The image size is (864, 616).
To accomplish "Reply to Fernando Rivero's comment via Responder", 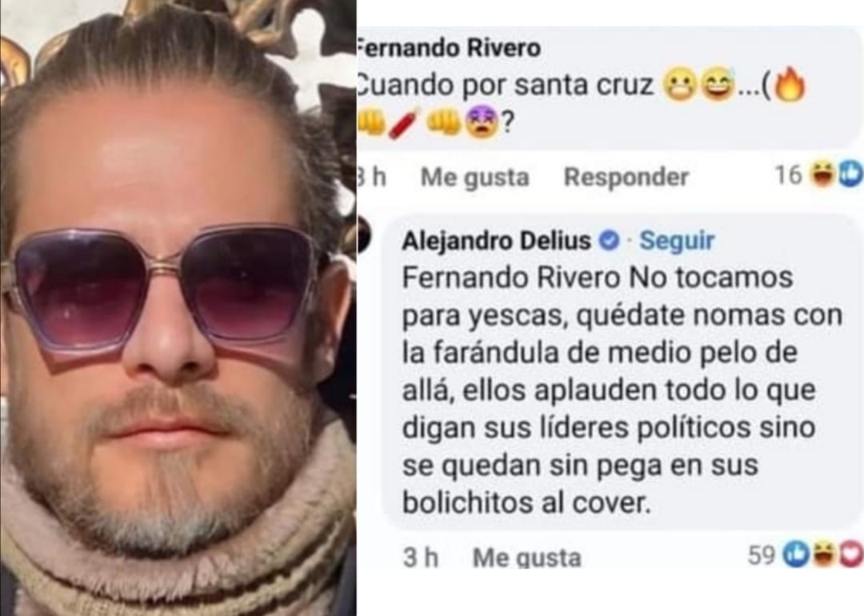I will 626,178.
